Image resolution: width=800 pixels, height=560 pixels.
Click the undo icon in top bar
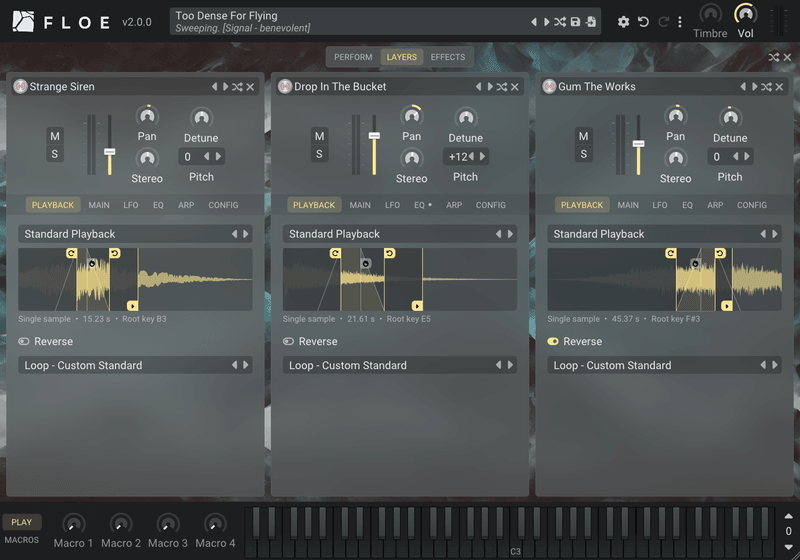[643, 22]
